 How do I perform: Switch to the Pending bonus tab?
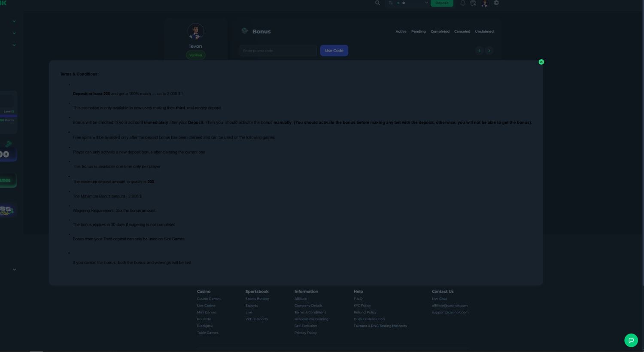point(418,31)
